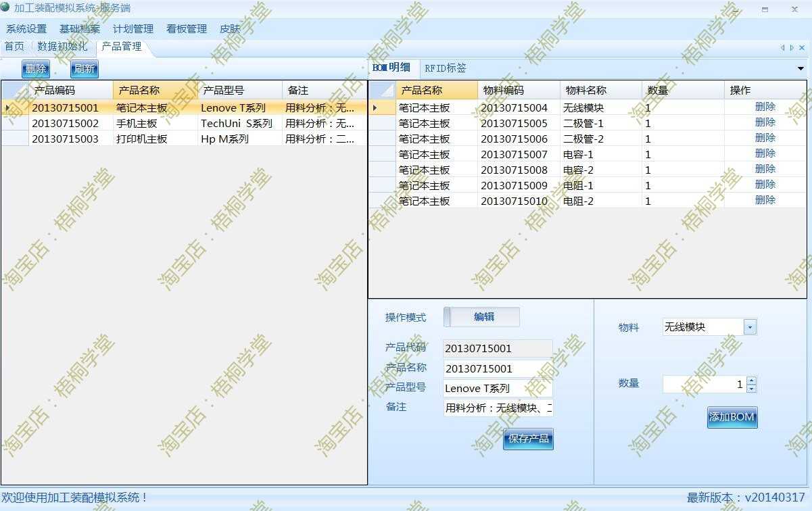Viewport: 812px width, 511px height.
Task: Click the BOM grid select-all corner cell
Action: coord(382,90)
